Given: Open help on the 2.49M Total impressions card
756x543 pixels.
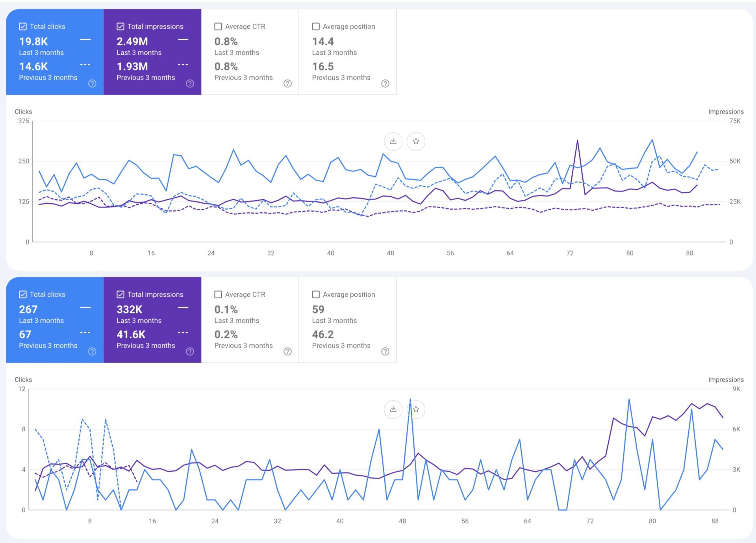Looking at the screenshot, I should tap(190, 84).
